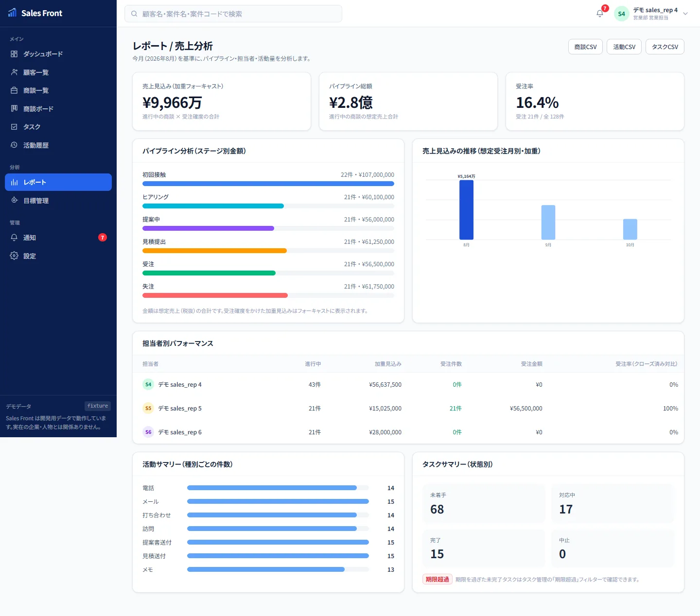
Task: Export tasks with the タスクCSV button
Action: pyautogui.click(x=665, y=47)
